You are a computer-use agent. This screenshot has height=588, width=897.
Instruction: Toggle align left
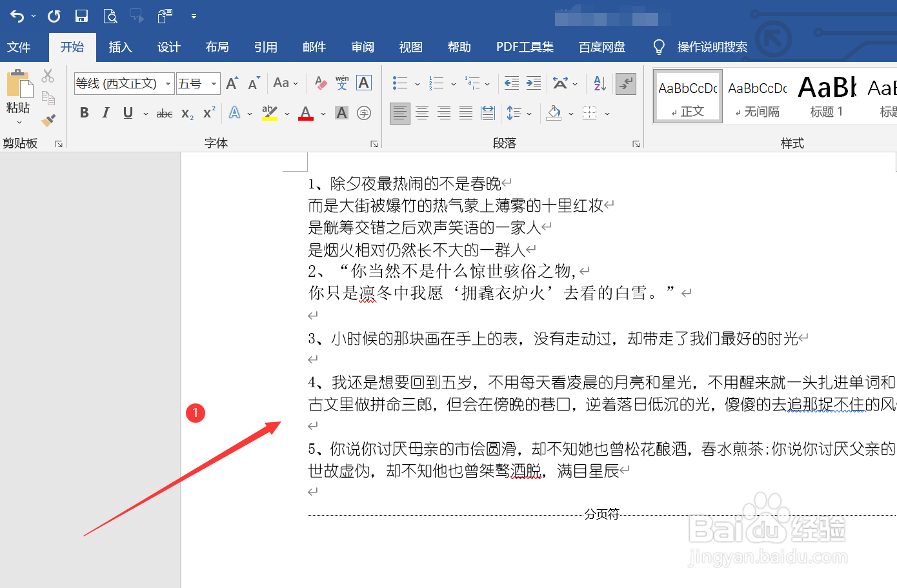click(400, 113)
